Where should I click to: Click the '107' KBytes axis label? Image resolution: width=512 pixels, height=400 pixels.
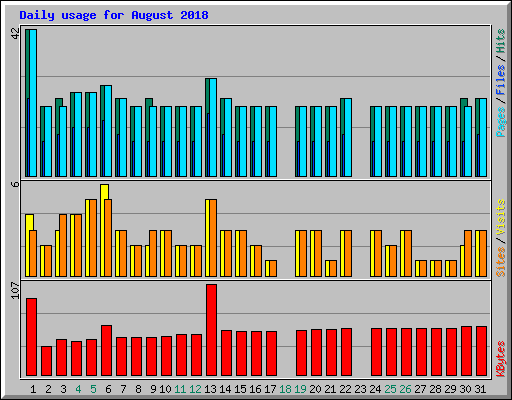pyautogui.click(x=15, y=290)
